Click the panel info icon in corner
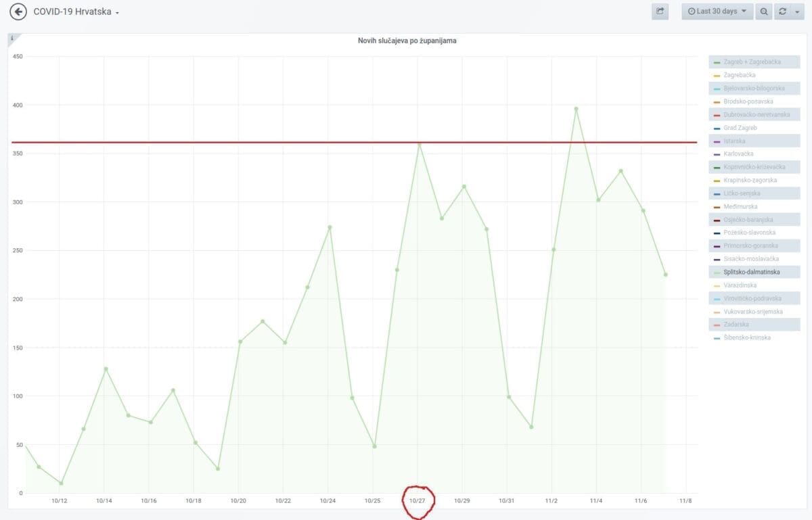The image size is (812, 520). 12,38
